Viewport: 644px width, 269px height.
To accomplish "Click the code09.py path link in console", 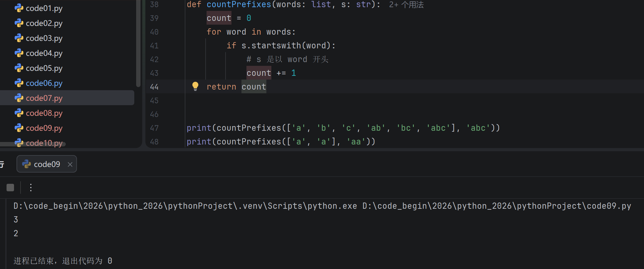I will click(497, 206).
